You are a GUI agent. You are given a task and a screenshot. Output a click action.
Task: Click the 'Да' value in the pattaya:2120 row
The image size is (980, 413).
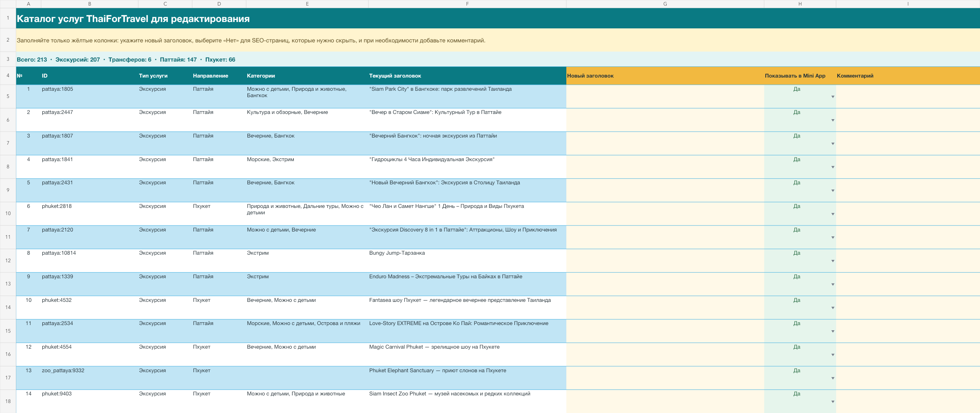797,230
